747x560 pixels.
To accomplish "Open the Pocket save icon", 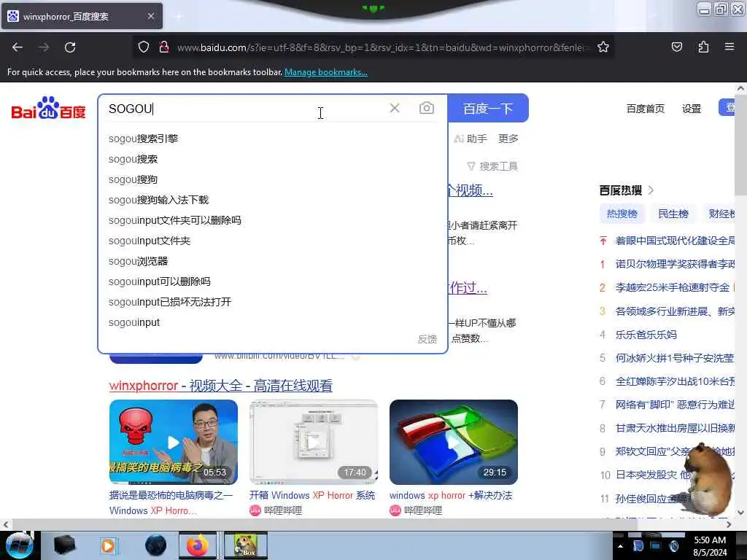I will point(676,47).
